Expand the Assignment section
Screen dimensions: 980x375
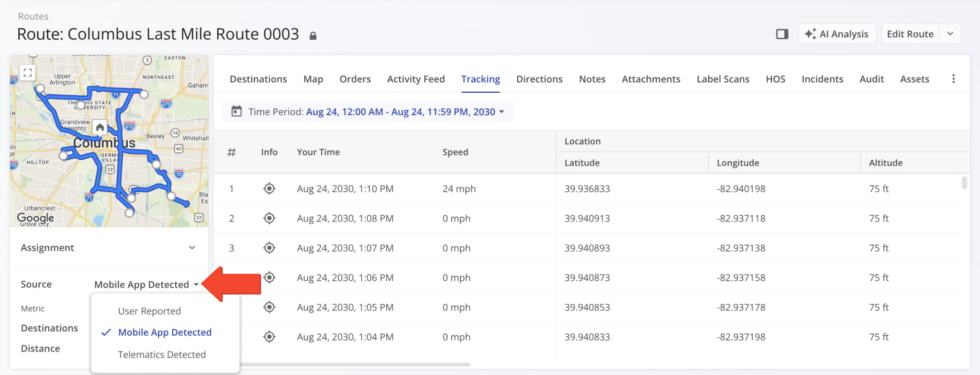(x=109, y=248)
